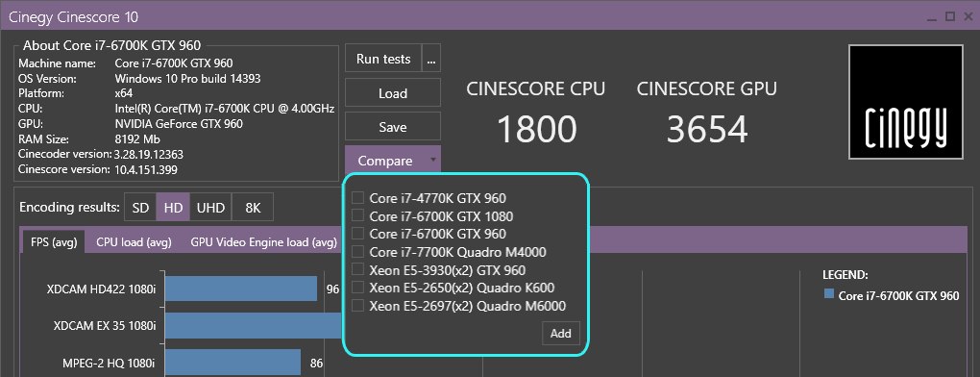The width and height of the screenshot is (980, 377).
Task: Click the Platform x64 value
Action: 123,94
